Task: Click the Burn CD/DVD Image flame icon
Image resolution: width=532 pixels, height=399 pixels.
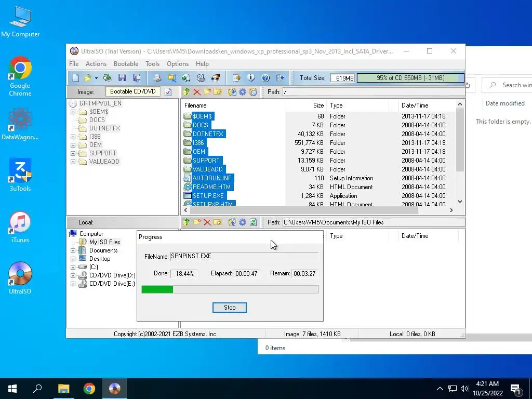Action: 216,78
